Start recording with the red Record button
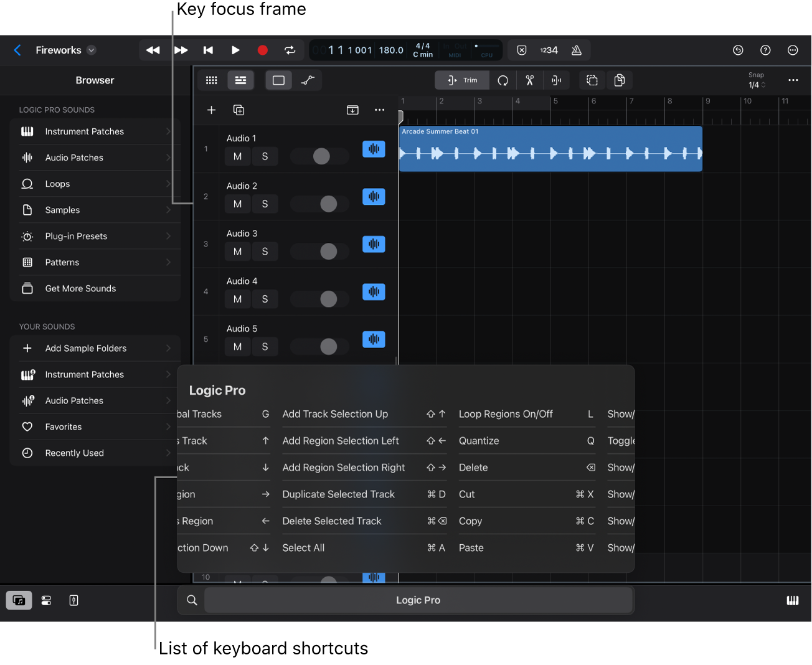The height and width of the screenshot is (665, 812). [263, 50]
